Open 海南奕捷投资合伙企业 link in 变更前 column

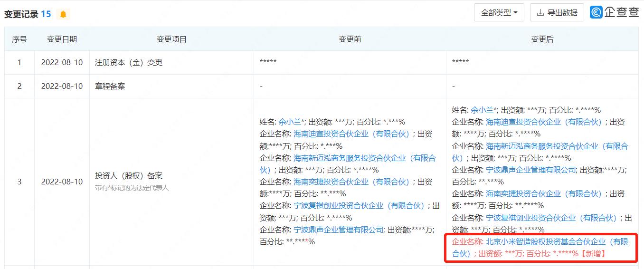pos(351,182)
